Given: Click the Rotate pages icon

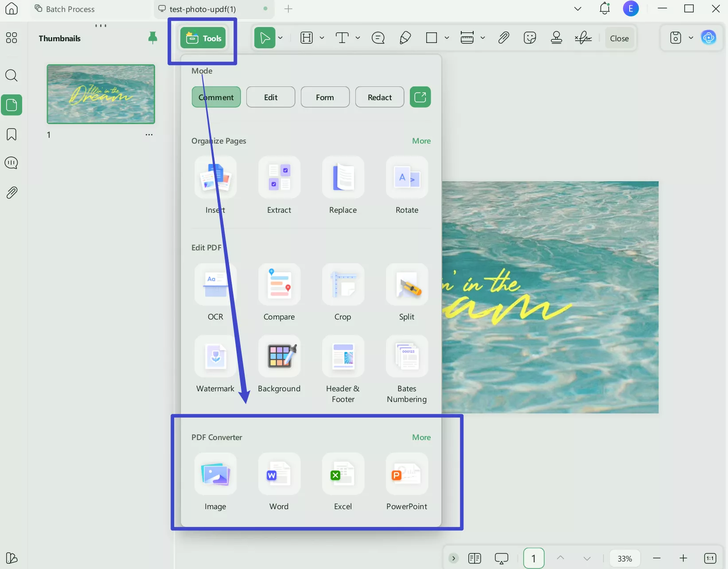Looking at the screenshot, I should [407, 177].
